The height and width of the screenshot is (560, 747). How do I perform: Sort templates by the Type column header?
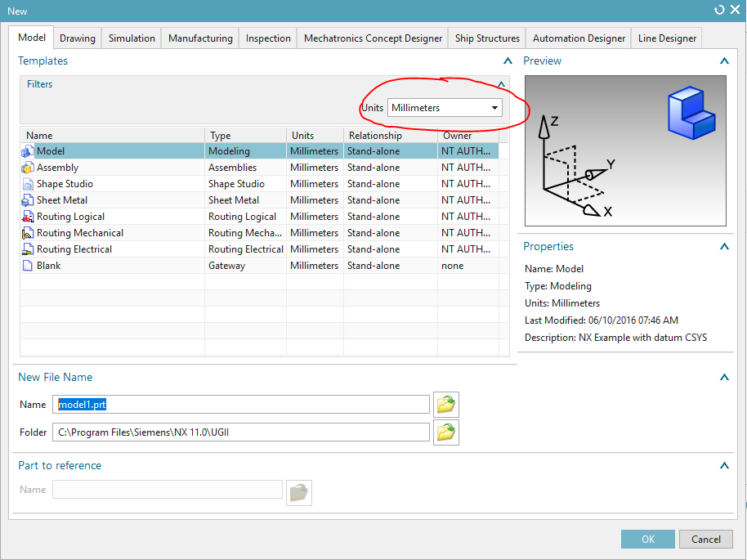point(245,136)
